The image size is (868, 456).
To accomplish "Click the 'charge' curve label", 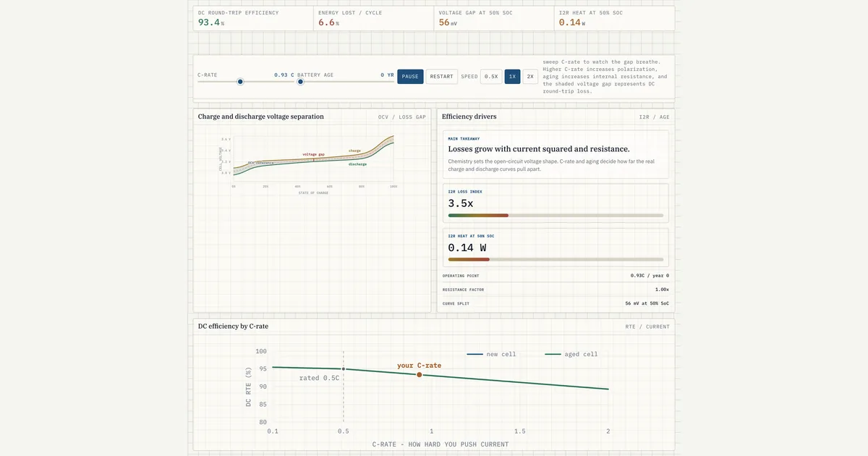I will (x=354, y=151).
